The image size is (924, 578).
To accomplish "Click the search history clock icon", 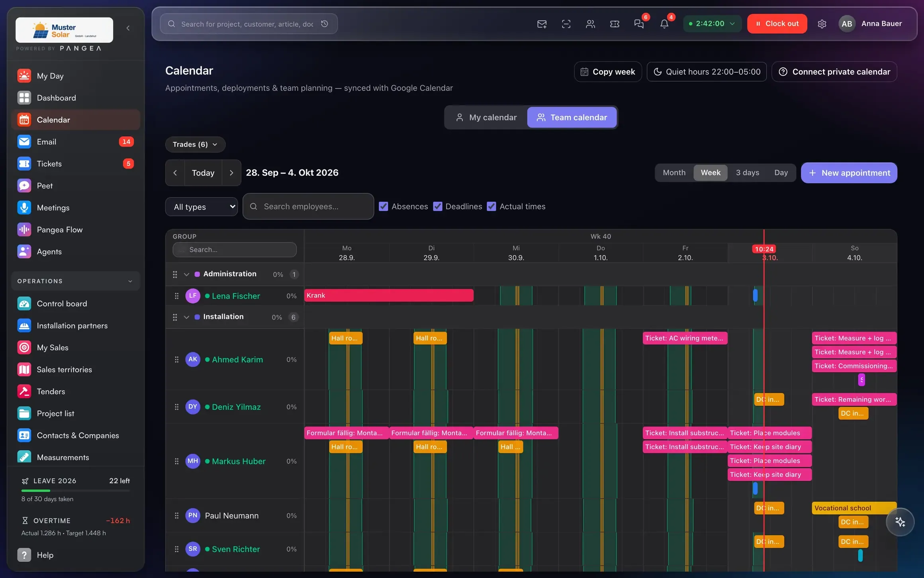I will [x=325, y=24].
